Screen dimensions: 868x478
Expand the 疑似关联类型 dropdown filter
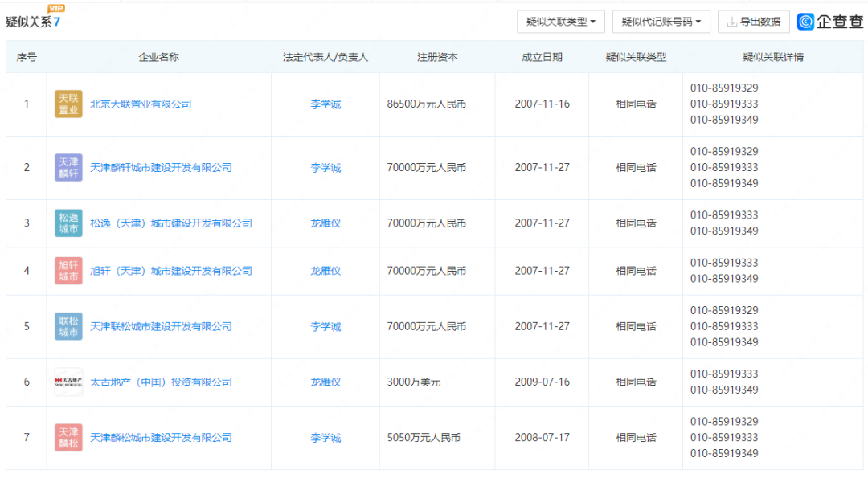point(561,22)
